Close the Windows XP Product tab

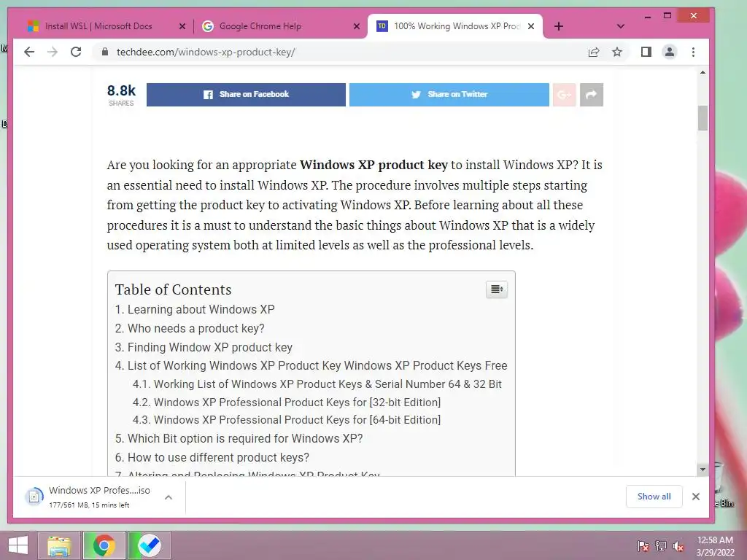click(531, 26)
